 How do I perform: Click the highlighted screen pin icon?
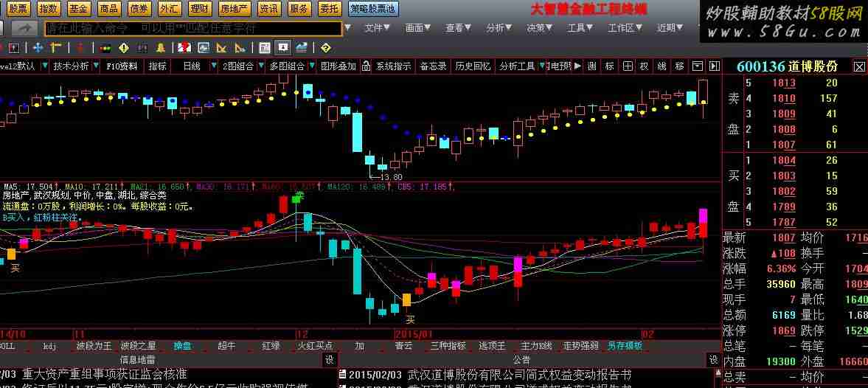(x=283, y=48)
